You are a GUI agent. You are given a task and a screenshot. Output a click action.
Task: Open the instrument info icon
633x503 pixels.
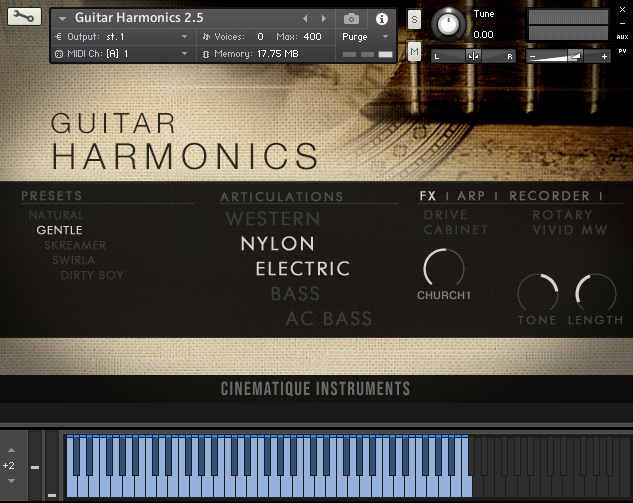tap(381, 18)
